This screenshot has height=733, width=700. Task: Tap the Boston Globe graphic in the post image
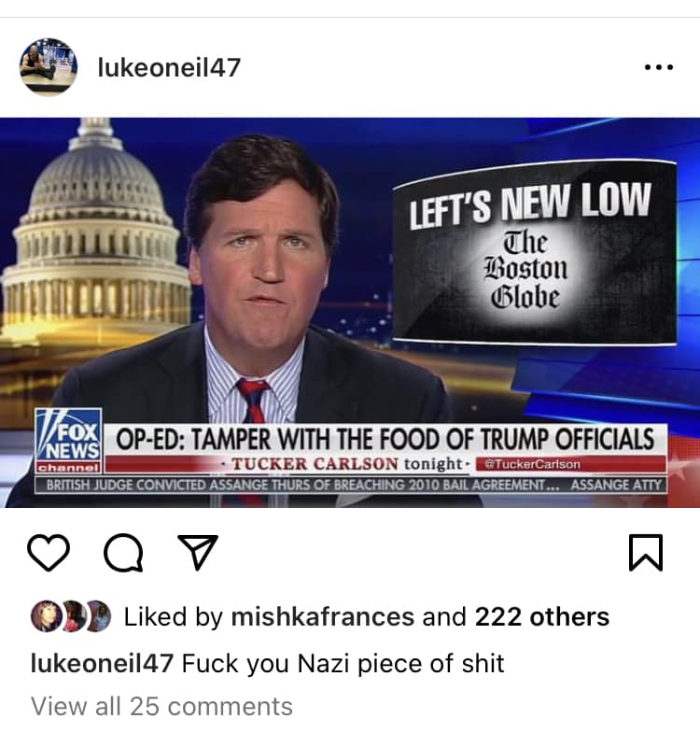click(534, 252)
